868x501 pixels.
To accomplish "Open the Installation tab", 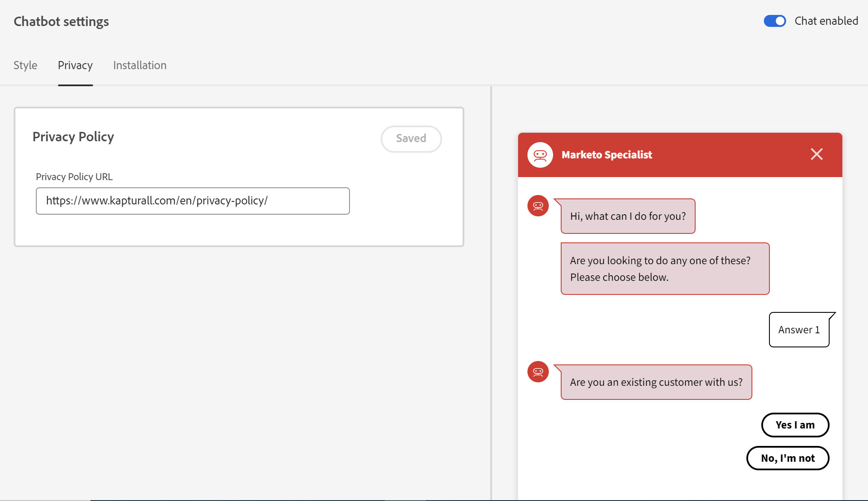I will [x=140, y=65].
